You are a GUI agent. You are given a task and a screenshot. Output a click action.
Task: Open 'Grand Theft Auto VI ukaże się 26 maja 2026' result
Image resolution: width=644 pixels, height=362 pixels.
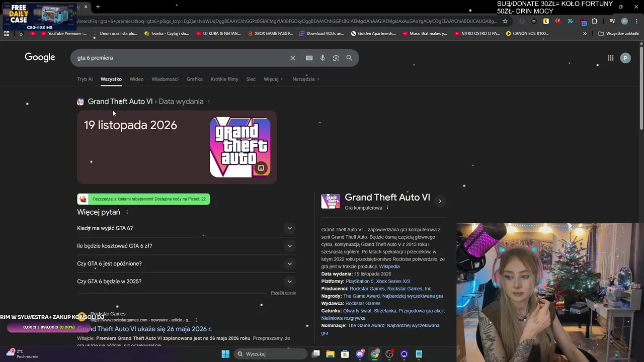[x=144, y=329]
